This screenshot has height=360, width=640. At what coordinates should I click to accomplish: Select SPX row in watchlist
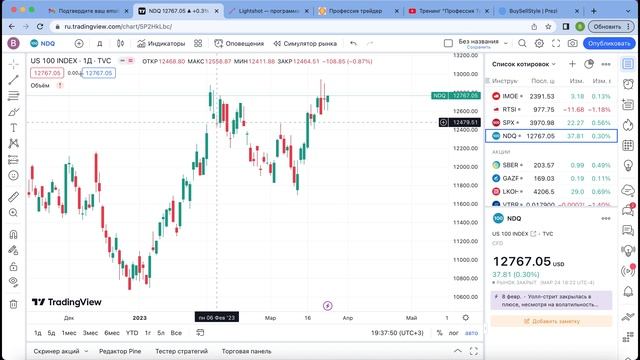click(x=551, y=122)
